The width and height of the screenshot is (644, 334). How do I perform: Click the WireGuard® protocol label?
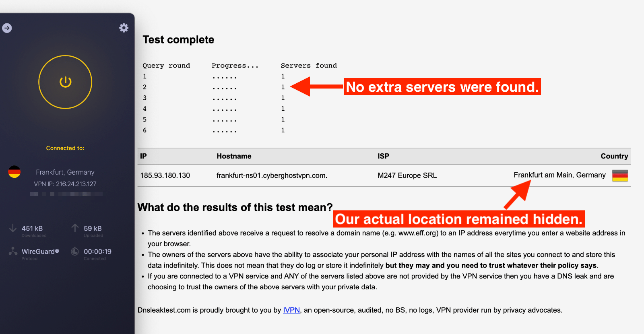pyautogui.click(x=40, y=252)
